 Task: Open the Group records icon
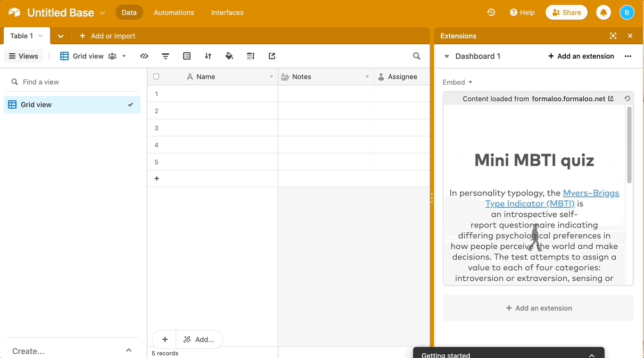(187, 56)
